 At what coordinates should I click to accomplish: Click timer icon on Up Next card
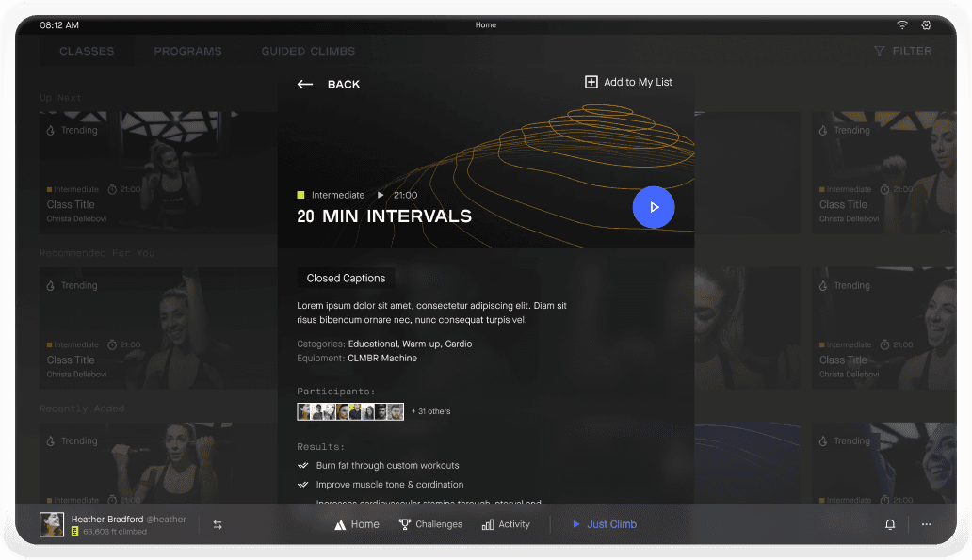coord(112,189)
